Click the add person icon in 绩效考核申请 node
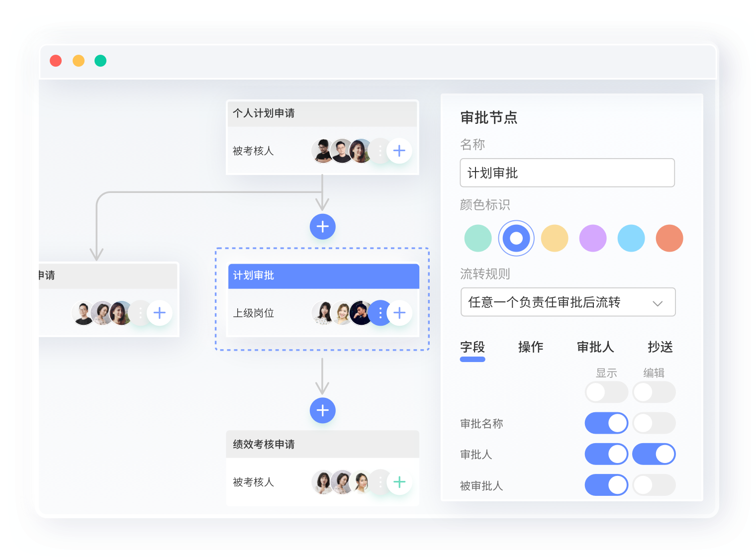 [399, 482]
